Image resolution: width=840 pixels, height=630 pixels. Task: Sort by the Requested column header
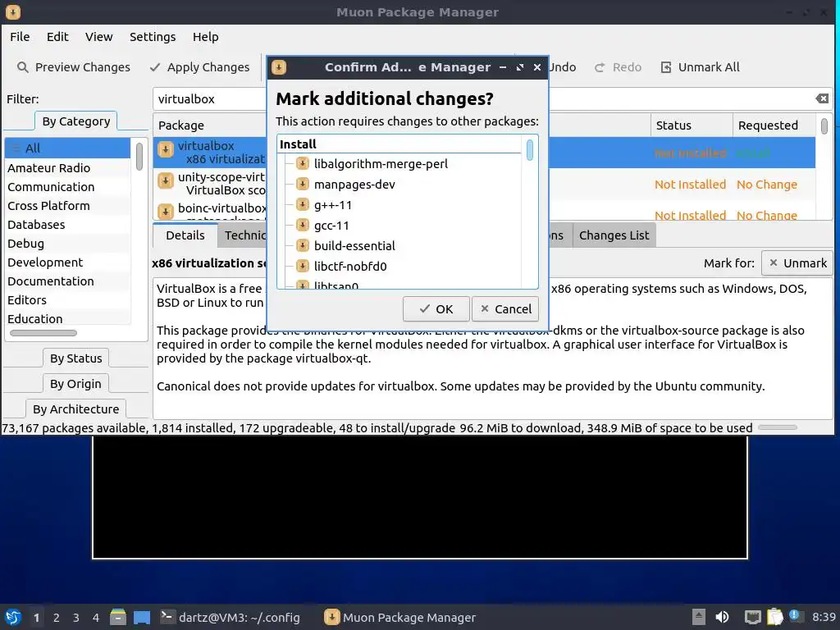(774, 126)
